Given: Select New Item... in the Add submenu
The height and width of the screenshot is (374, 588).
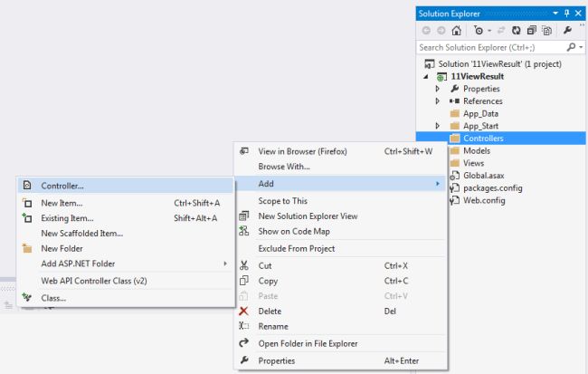Looking at the screenshot, I should [126, 203].
